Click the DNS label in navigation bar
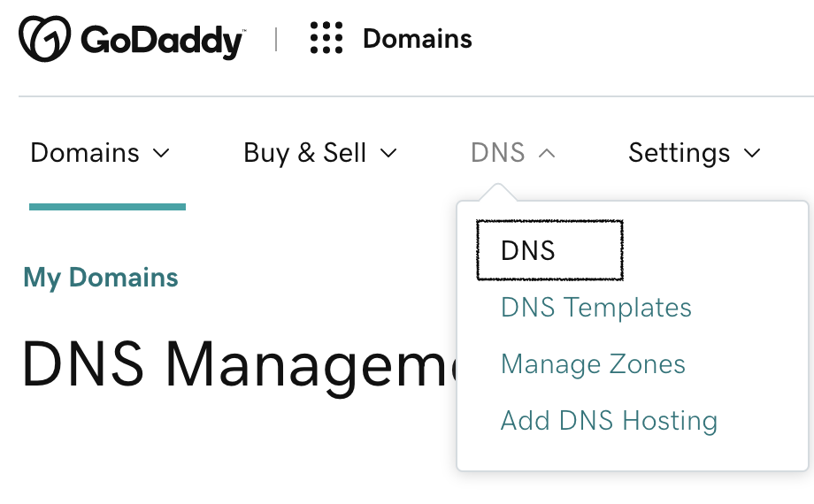This screenshot has height=504, width=814. pyautogui.click(x=498, y=153)
